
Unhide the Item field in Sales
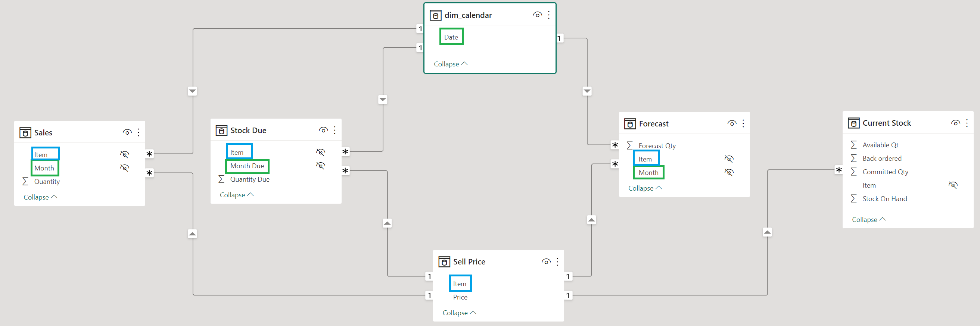pos(125,154)
